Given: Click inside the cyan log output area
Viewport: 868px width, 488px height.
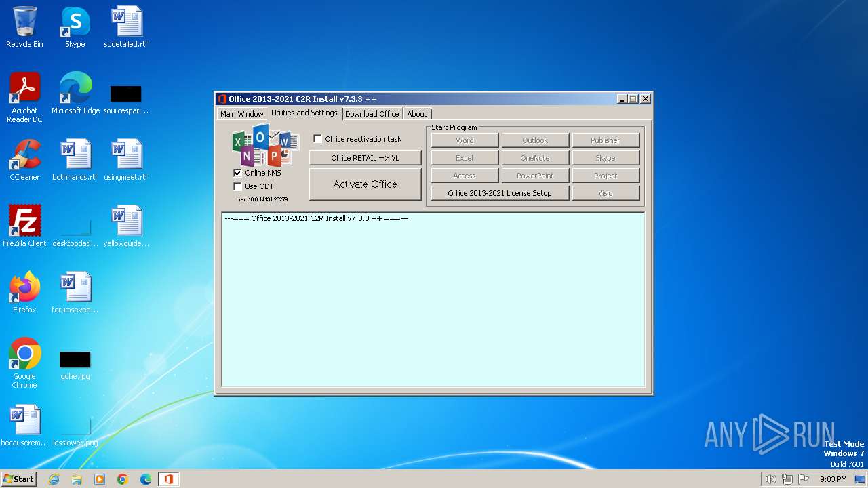Looking at the screenshot, I should (x=433, y=300).
